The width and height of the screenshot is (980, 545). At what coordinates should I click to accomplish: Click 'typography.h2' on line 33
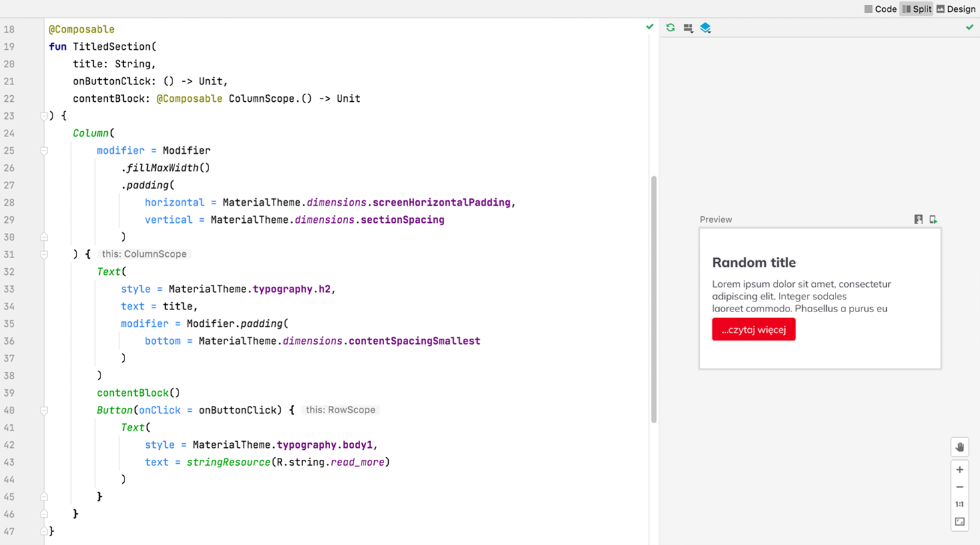292,289
